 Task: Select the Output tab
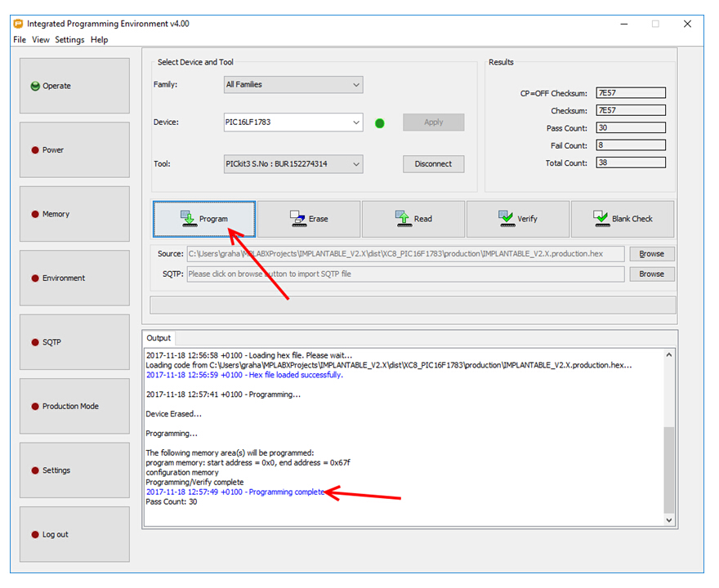[x=159, y=338]
